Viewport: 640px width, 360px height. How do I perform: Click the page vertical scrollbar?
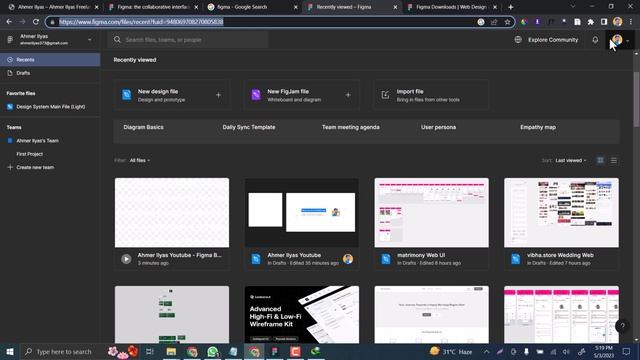click(636, 99)
